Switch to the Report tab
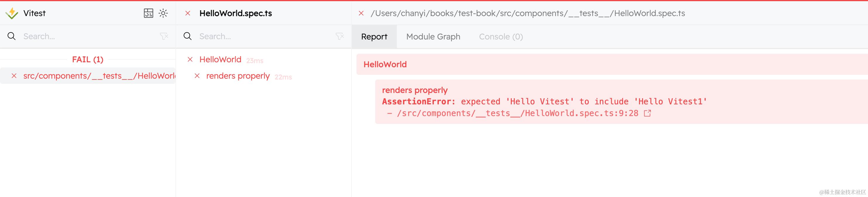Screen dimensions: 868x197 click(374, 36)
